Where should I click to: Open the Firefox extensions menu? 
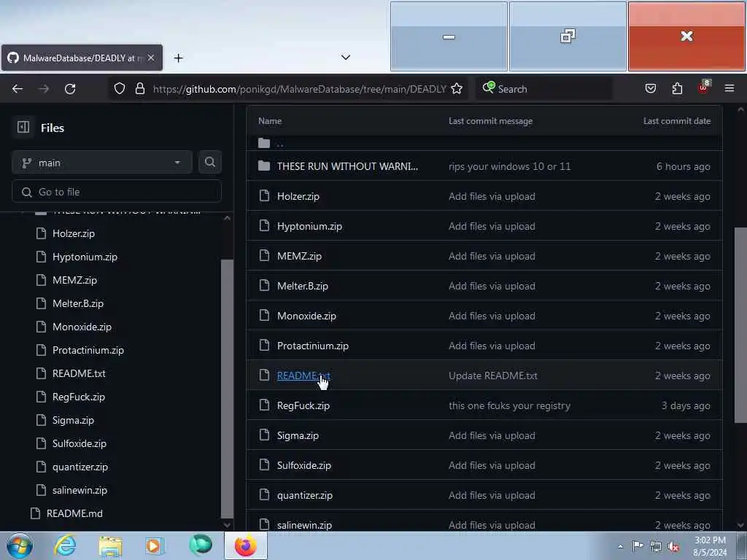coord(677,88)
